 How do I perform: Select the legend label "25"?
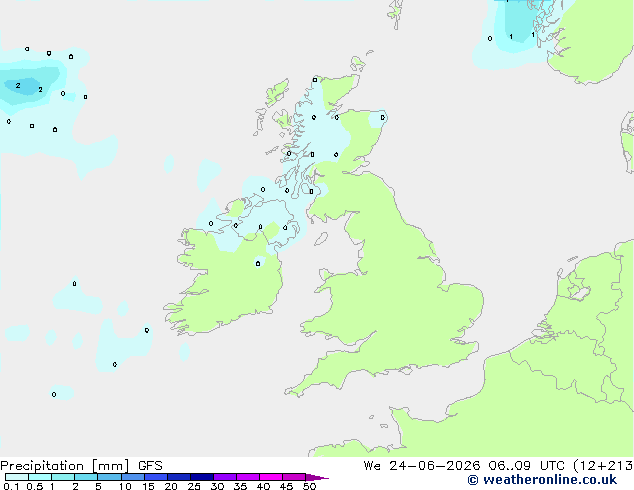click(194, 486)
